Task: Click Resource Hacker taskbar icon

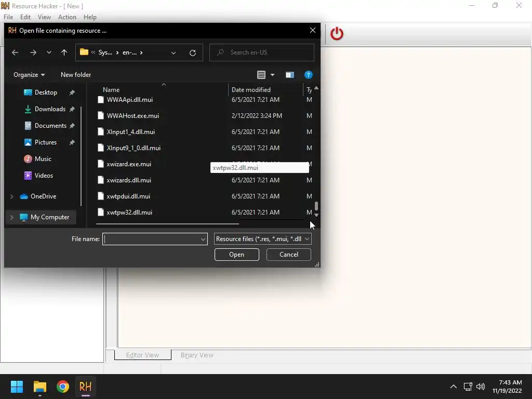Action: pos(86,387)
